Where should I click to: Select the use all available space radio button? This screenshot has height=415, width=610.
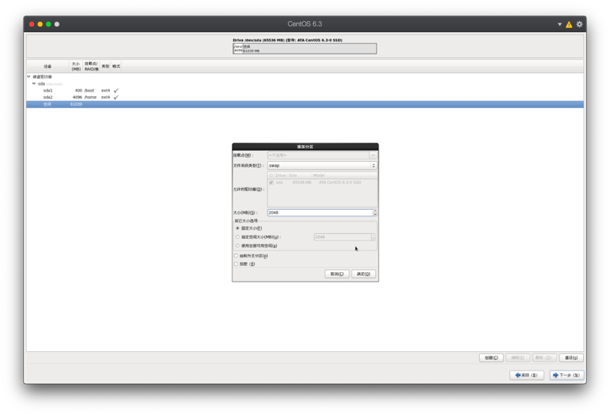237,246
